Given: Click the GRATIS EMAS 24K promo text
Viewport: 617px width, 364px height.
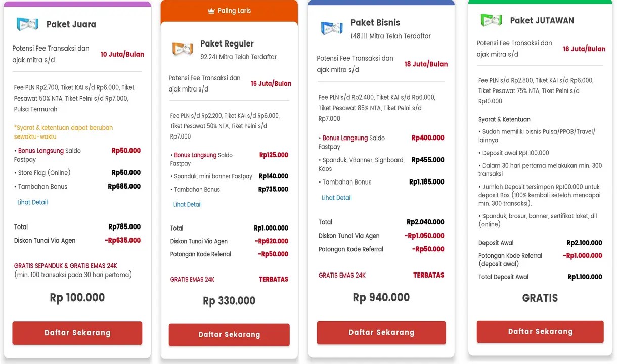Looking at the screenshot, I should [192, 279].
